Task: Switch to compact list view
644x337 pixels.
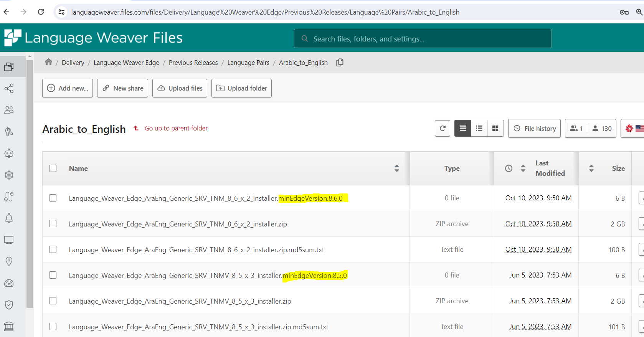Action: (x=479, y=128)
